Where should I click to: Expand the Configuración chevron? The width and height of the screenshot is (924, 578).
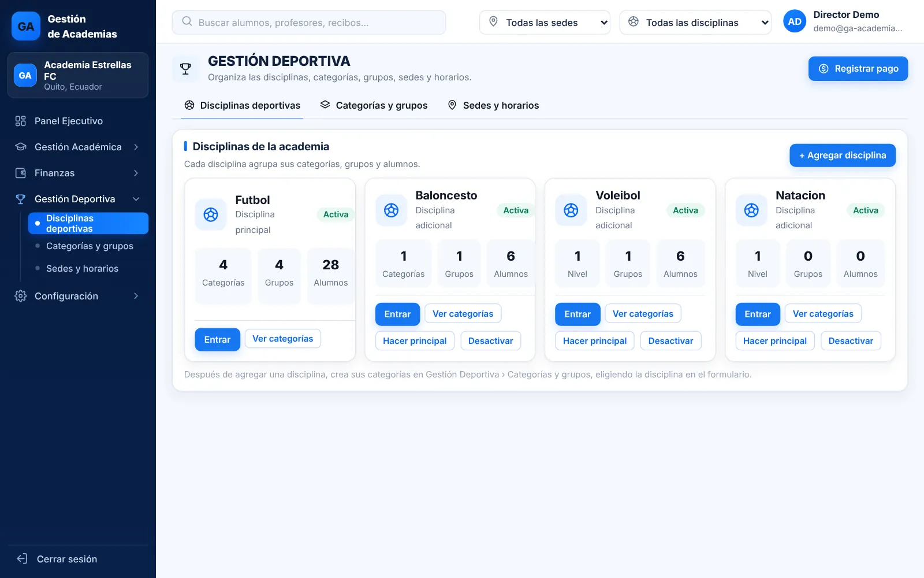coord(136,296)
